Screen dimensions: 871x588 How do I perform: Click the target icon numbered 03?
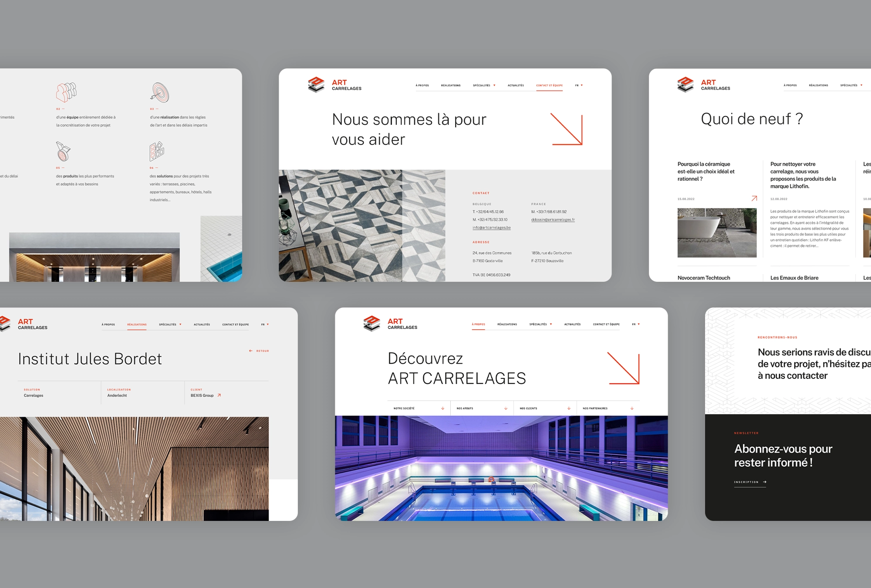tap(160, 92)
